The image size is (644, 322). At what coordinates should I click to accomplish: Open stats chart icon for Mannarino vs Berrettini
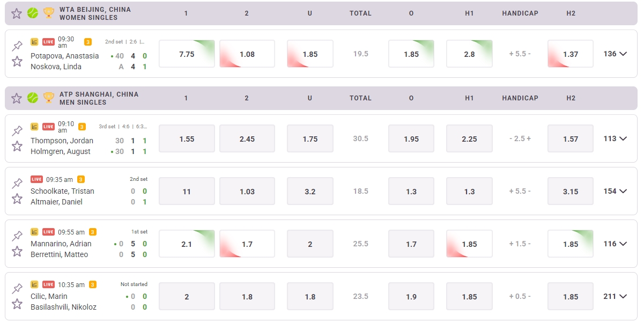(33, 232)
